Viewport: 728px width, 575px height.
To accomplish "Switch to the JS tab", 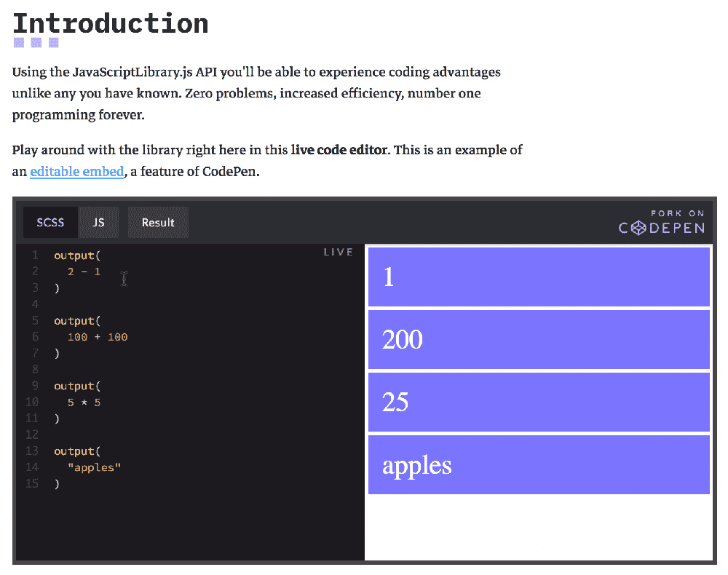I will pyautogui.click(x=98, y=223).
